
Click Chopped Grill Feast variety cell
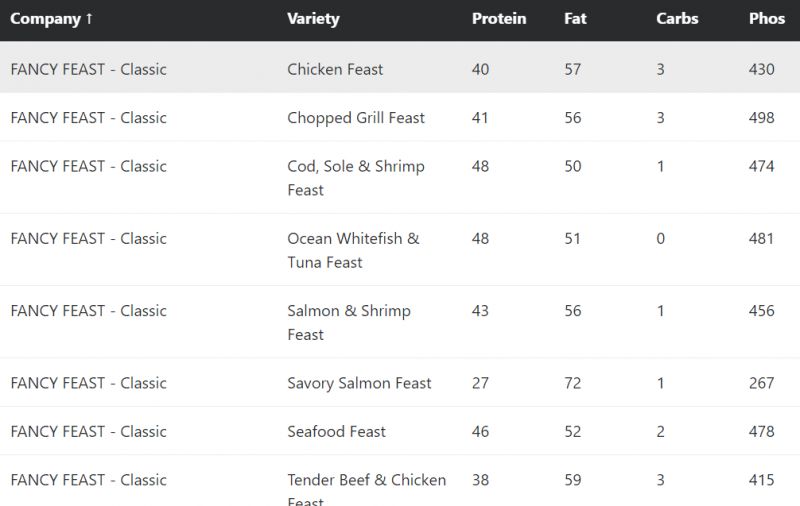356,118
